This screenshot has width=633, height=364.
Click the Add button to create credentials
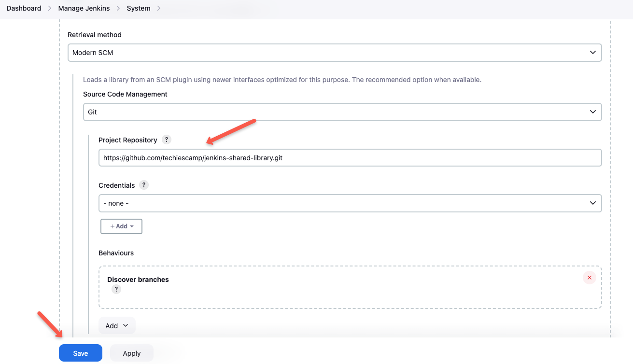(121, 226)
